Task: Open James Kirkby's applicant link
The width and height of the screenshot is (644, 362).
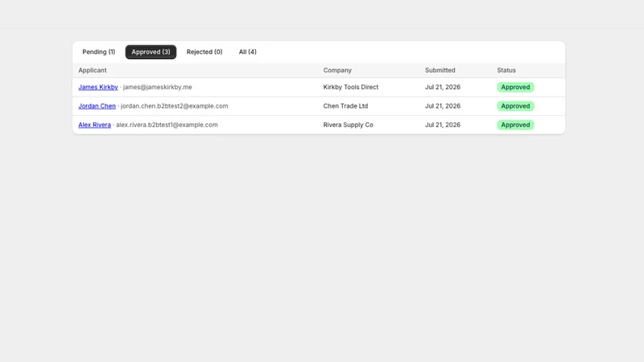Action: click(x=98, y=87)
